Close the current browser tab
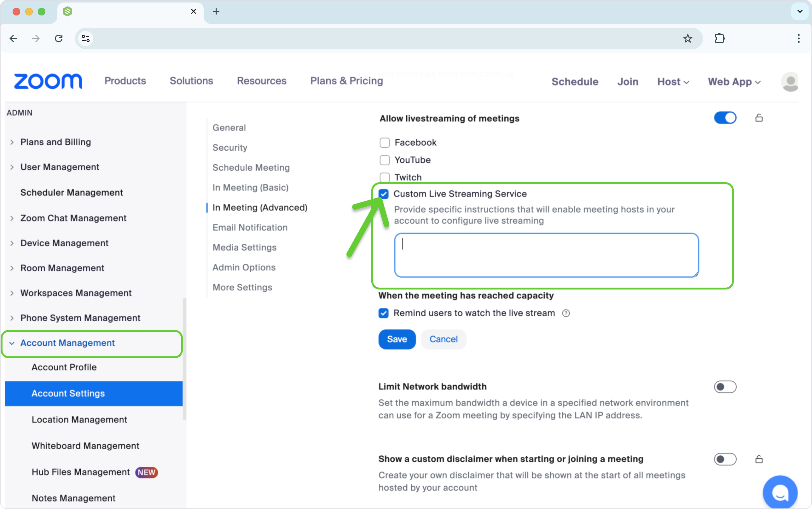 (x=194, y=11)
